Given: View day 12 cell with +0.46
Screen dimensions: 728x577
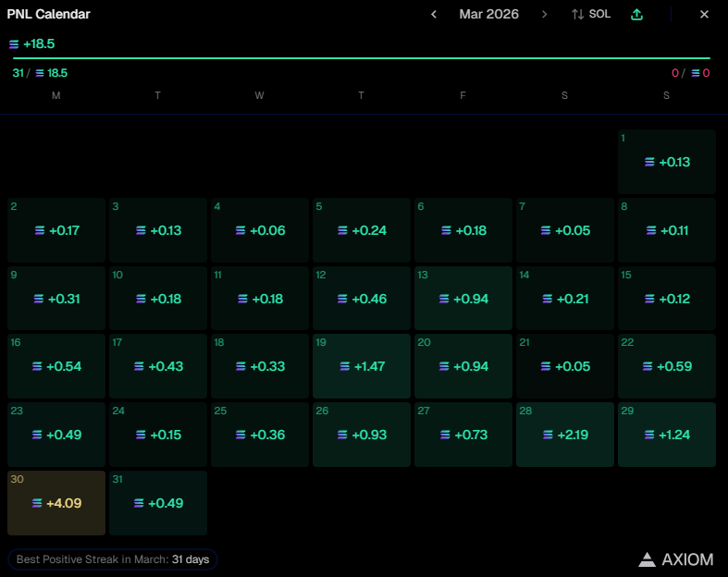Looking at the screenshot, I should pyautogui.click(x=361, y=298).
